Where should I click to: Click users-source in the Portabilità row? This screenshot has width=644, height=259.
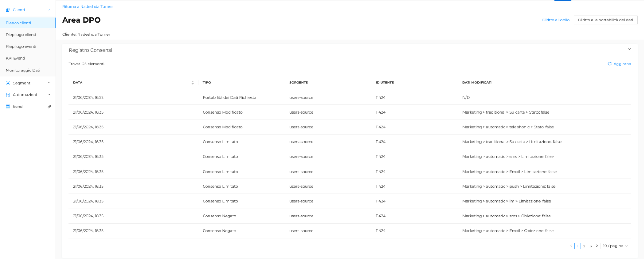pos(301,97)
